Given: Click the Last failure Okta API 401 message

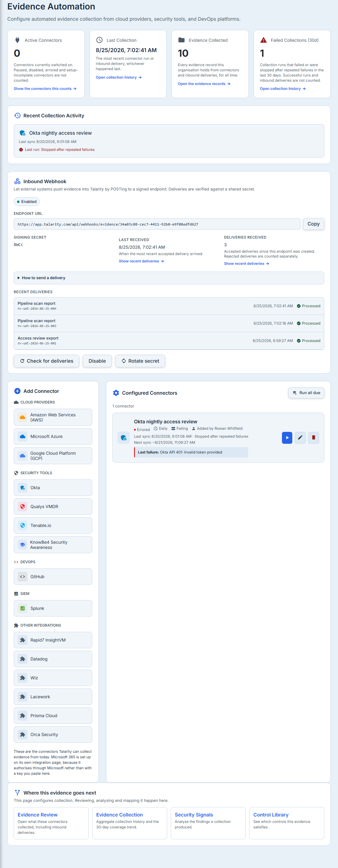Looking at the screenshot, I should pos(191,452).
